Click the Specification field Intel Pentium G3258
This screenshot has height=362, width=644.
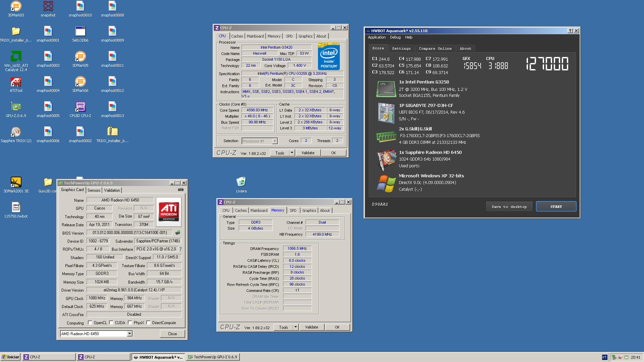pos(292,73)
